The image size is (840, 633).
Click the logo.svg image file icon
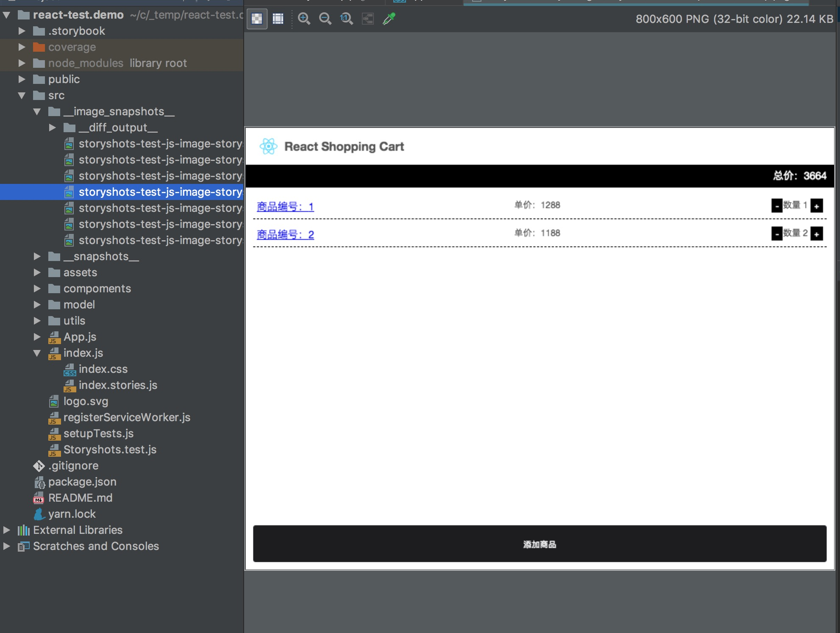coord(54,401)
